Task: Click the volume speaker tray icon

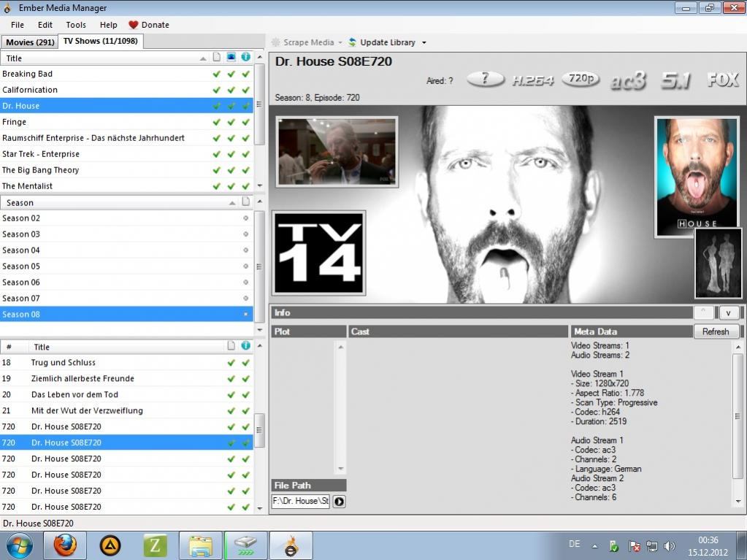Action: point(670,546)
